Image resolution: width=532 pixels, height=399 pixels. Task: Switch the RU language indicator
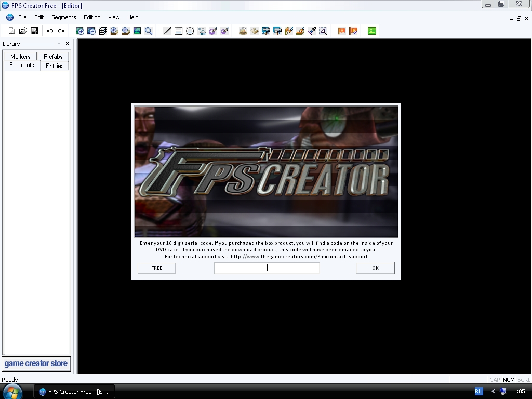[x=478, y=392]
